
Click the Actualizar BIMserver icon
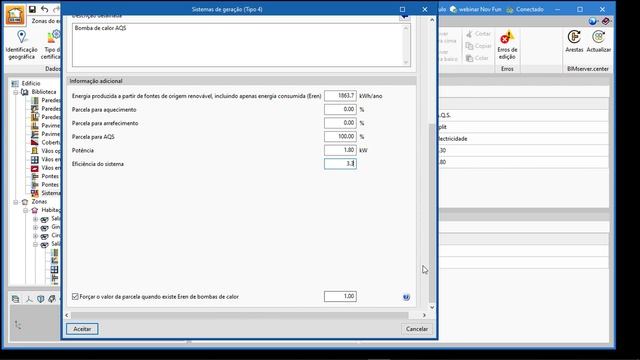(x=598, y=41)
